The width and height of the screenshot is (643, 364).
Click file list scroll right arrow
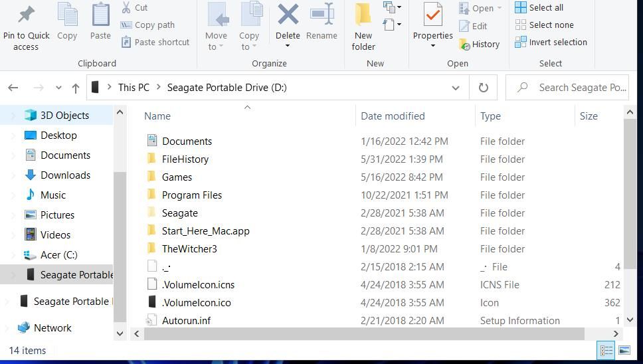coord(616,333)
